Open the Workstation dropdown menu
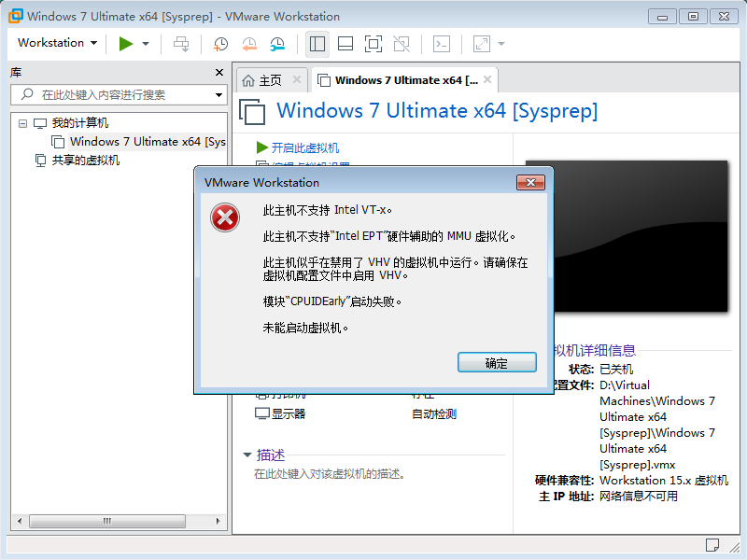 pos(57,43)
